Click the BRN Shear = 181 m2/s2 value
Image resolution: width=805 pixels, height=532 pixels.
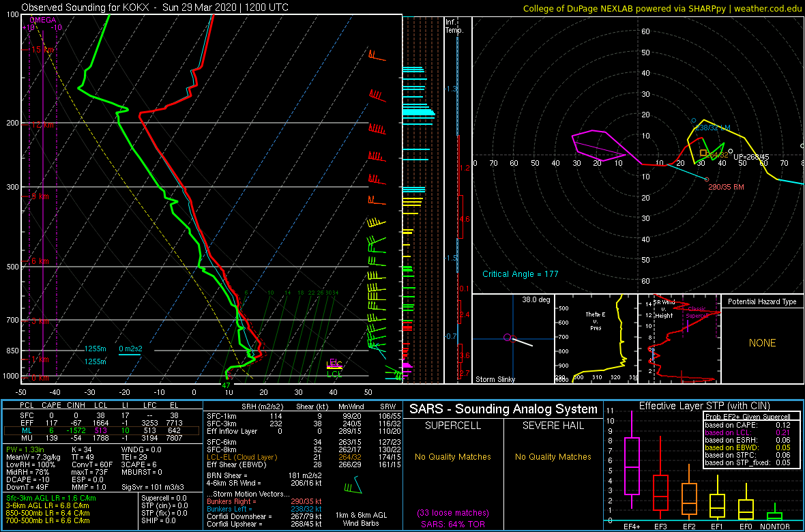point(264,475)
